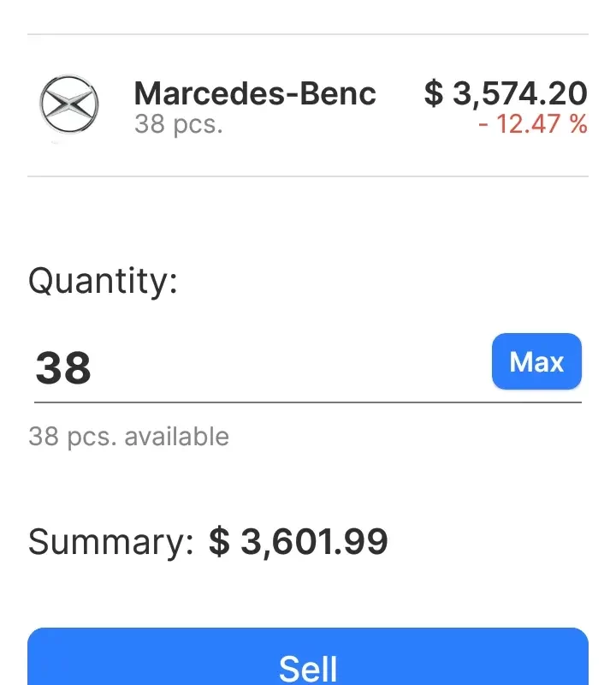Click the 38 pcs. holding subtitle

pos(178,124)
